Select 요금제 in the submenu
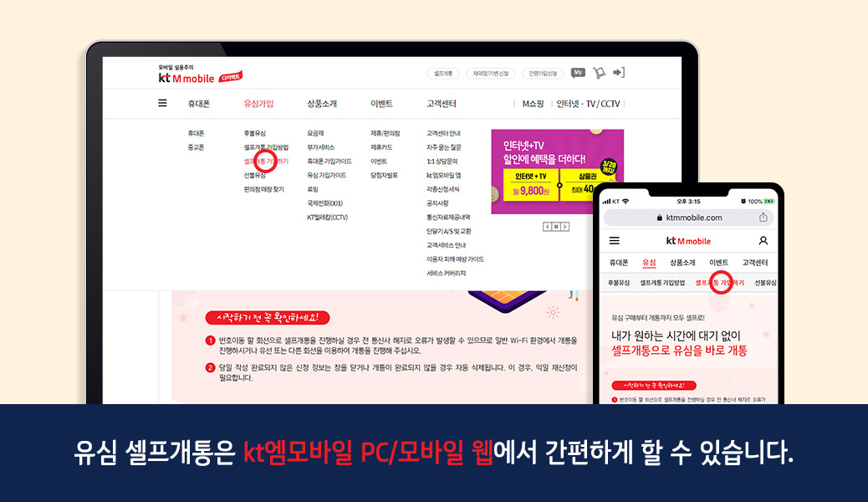This screenshot has width=868, height=502. point(315,134)
